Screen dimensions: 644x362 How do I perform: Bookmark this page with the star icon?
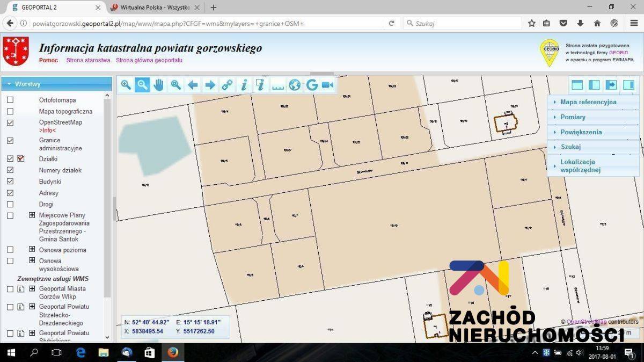pos(532,23)
